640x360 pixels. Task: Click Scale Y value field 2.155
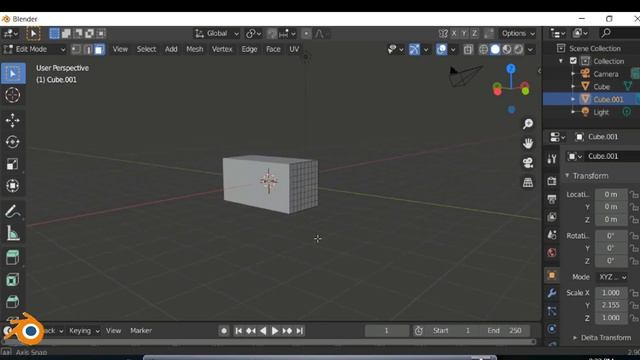point(611,305)
